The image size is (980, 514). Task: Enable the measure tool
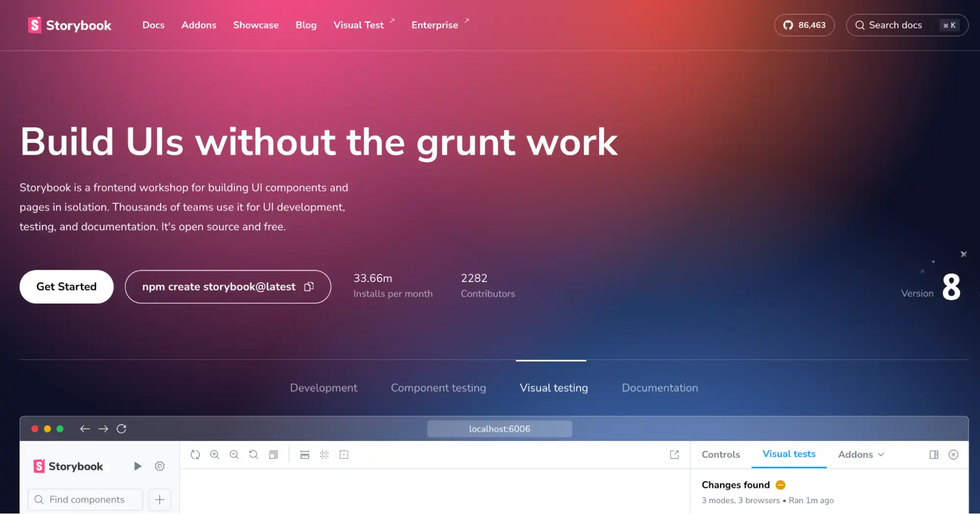point(304,455)
